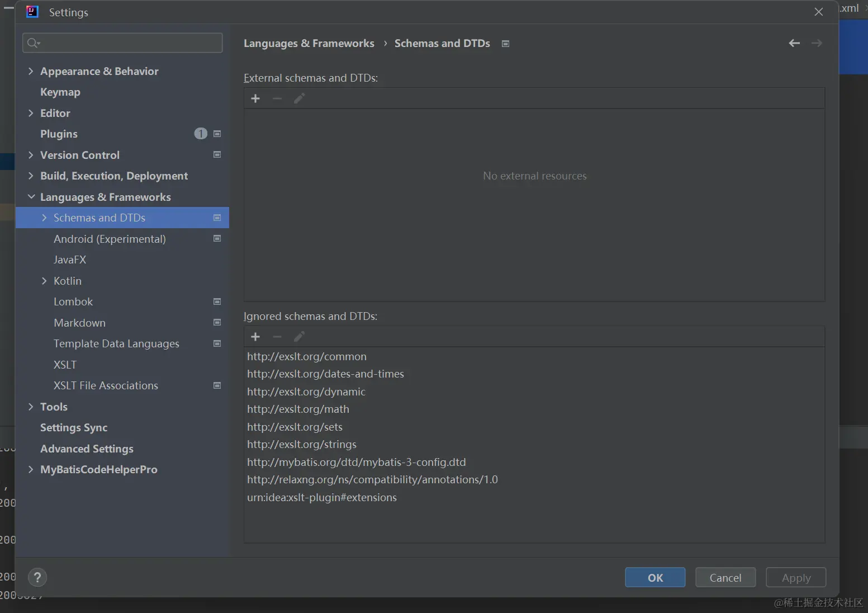868x613 pixels.
Task: Click the project-level icon beside the breadcrumb
Action: click(x=505, y=44)
